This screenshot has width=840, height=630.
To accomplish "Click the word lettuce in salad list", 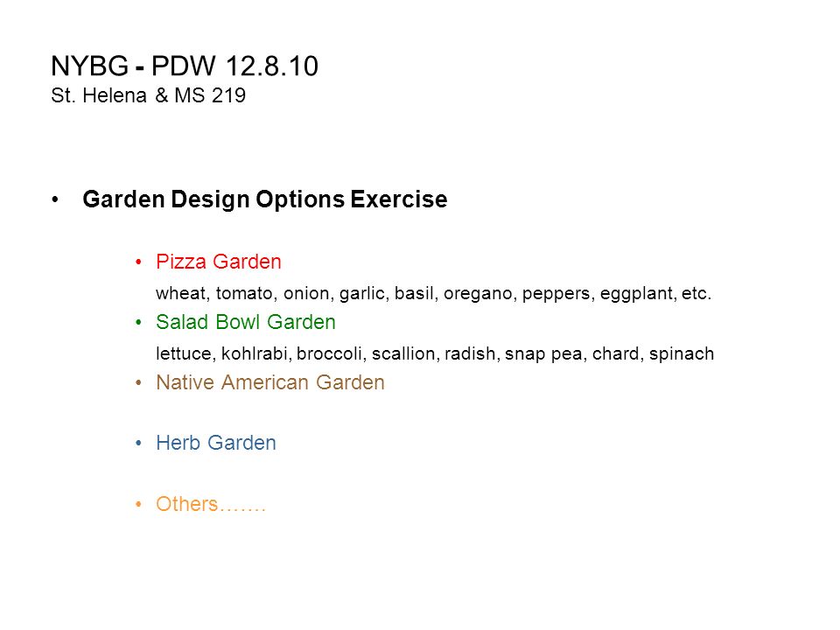I will pos(183,354).
